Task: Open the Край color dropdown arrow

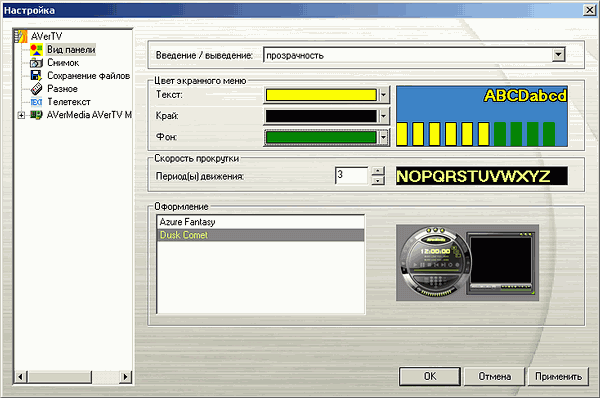Action: point(383,116)
